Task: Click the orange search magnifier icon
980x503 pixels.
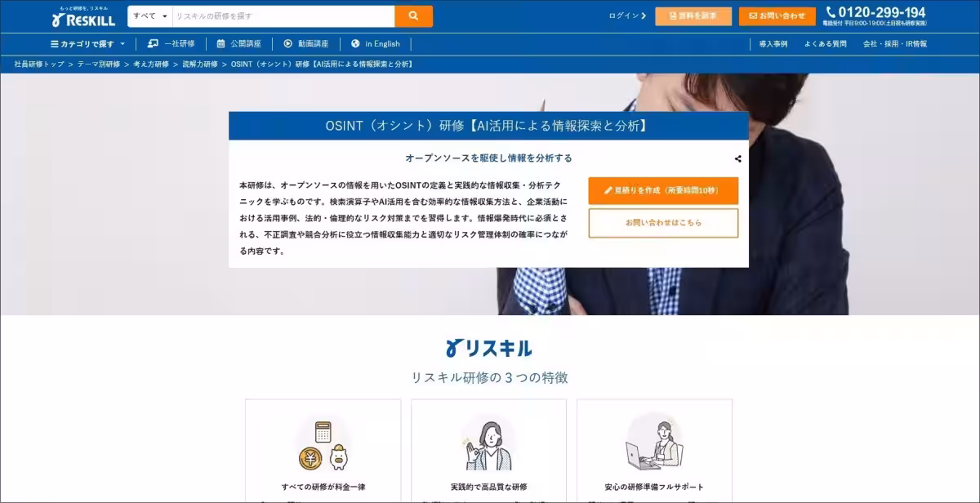Action: [412, 16]
